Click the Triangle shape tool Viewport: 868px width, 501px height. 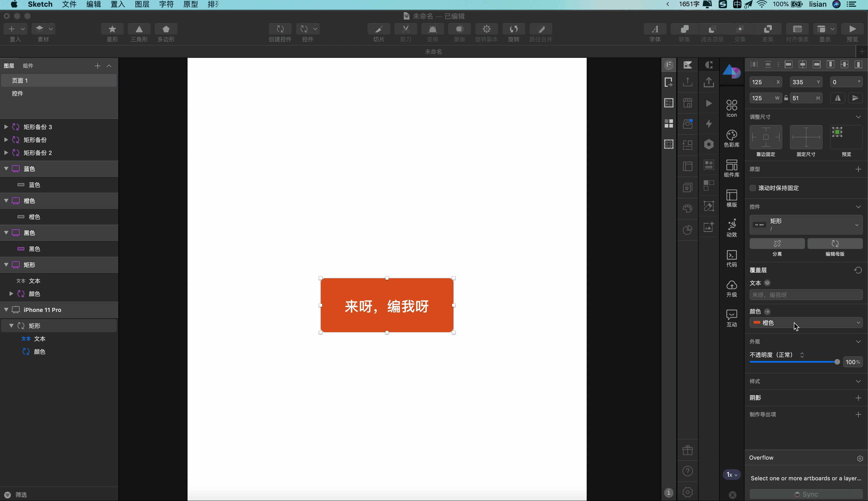coord(139,29)
